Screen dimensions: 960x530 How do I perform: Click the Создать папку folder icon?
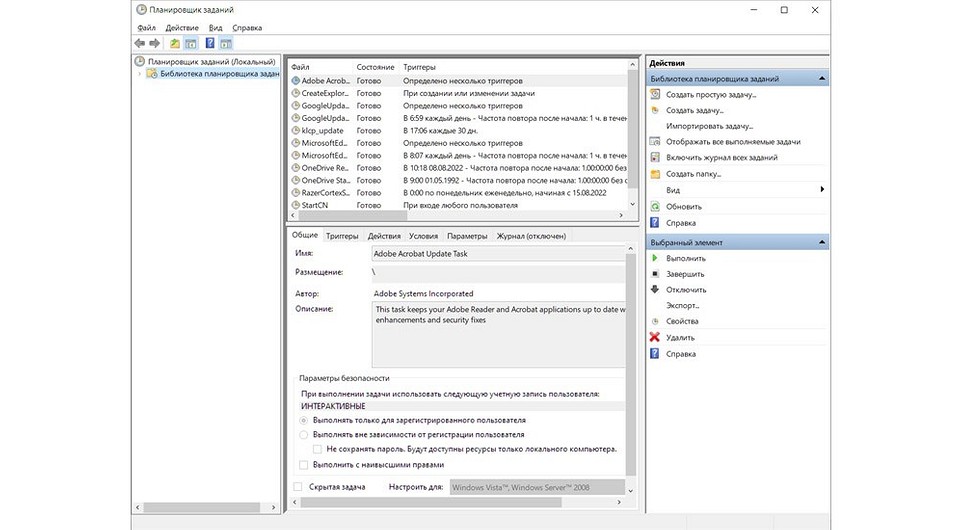coord(655,174)
